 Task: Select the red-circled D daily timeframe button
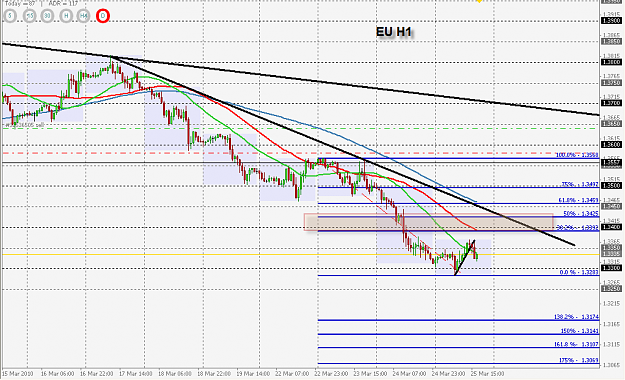[x=103, y=16]
